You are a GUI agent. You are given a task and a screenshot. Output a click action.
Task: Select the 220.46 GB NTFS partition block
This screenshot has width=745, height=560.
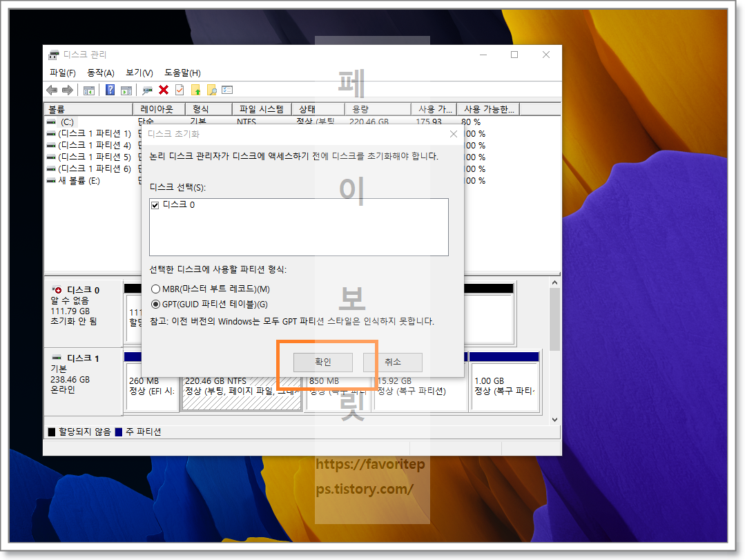click(242, 387)
